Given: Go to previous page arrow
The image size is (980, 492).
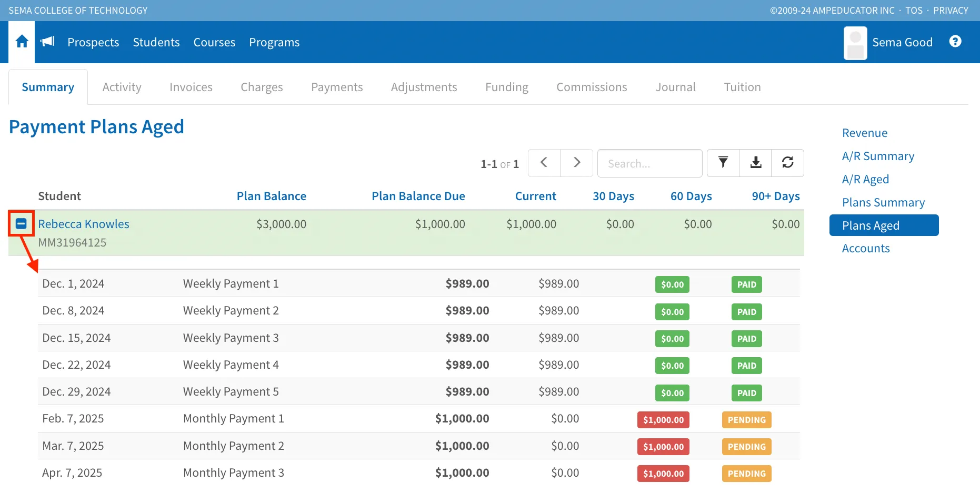Looking at the screenshot, I should pyautogui.click(x=544, y=163).
